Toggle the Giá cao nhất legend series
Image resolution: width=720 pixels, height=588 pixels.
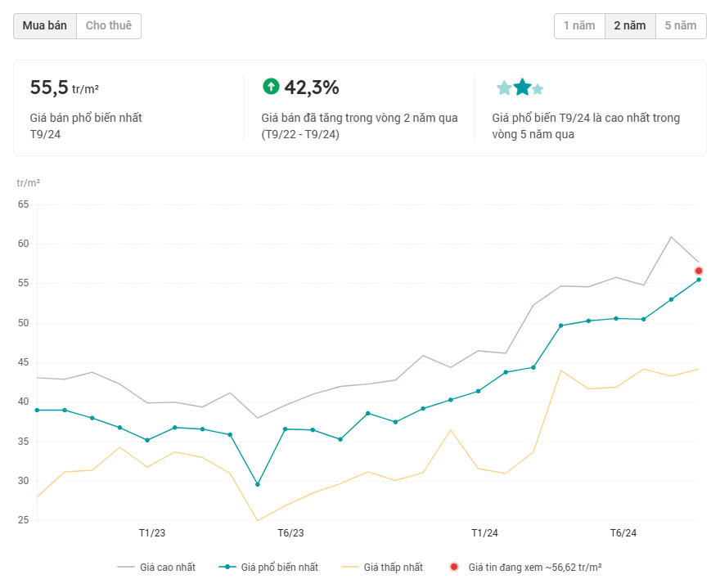(156, 567)
